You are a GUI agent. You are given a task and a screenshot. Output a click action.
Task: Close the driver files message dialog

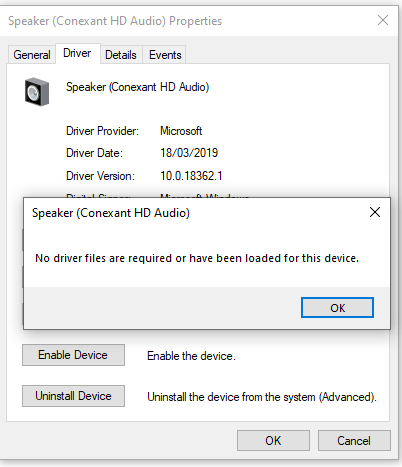(375, 212)
